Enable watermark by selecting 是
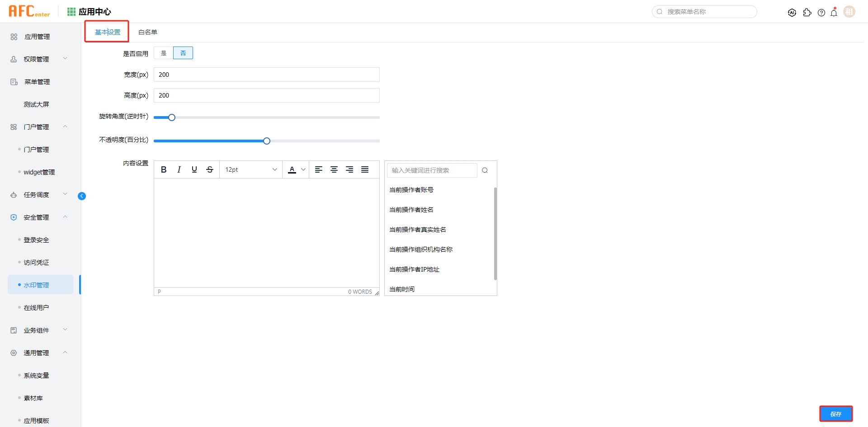Viewport: 868px width, 427px height. tap(163, 53)
